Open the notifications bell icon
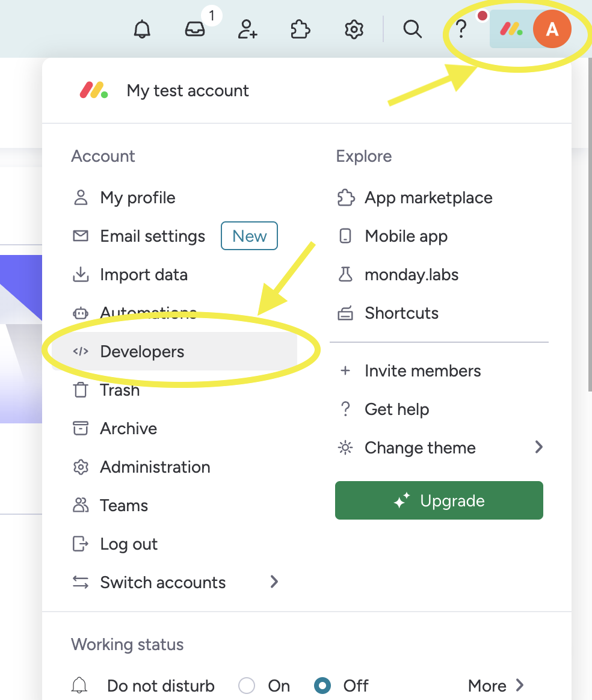The width and height of the screenshot is (592, 700). (x=142, y=29)
